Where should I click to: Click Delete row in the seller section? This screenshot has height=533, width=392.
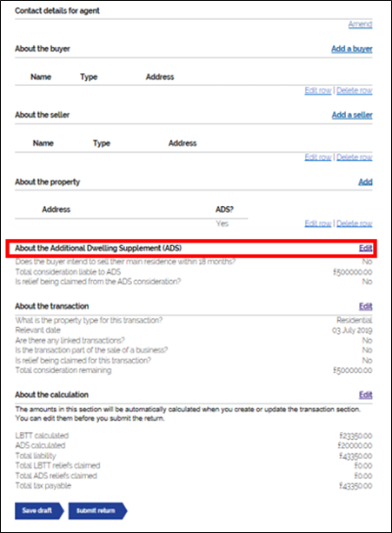pyautogui.click(x=355, y=157)
